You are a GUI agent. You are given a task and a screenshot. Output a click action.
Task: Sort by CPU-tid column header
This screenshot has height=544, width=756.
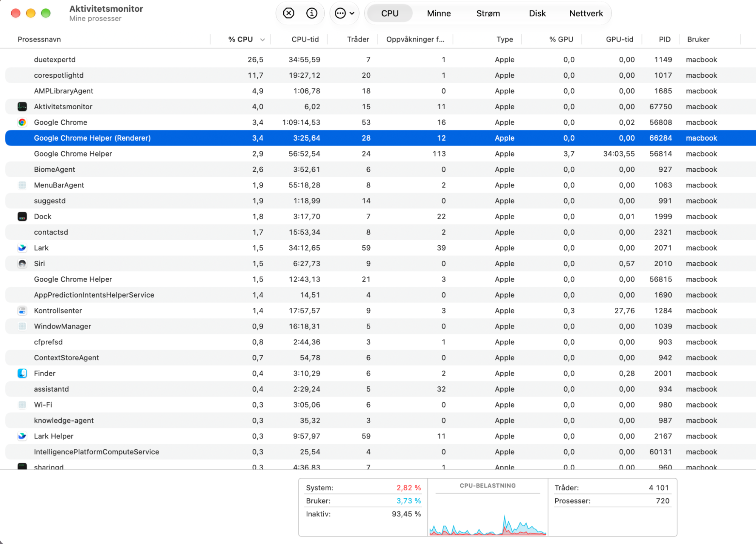tap(305, 39)
